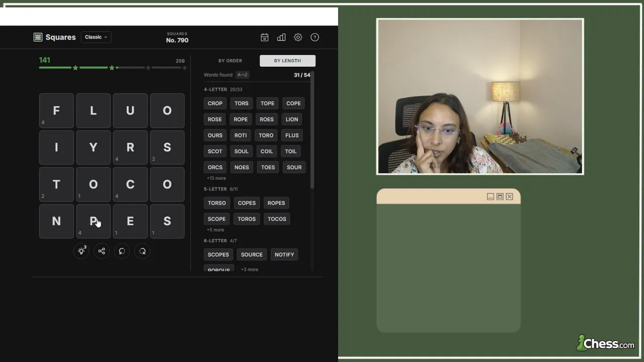Select the F letter tile
Image resolution: width=644 pixels, height=362 pixels.
point(56,111)
